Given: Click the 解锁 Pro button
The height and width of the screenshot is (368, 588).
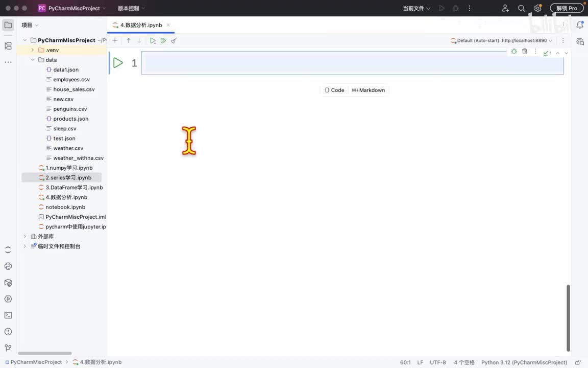Looking at the screenshot, I should coord(567,8).
